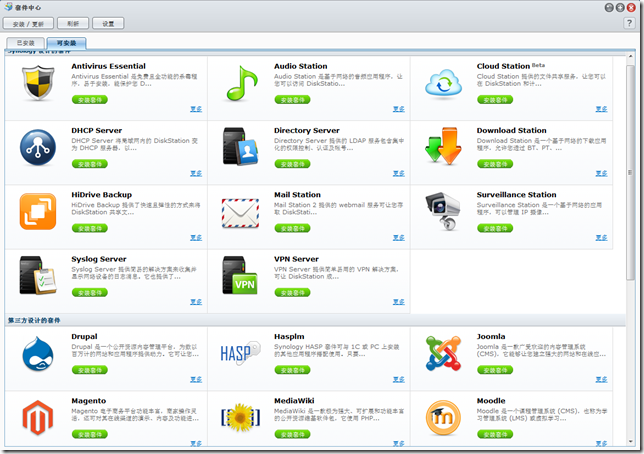Click the Download Station arrows icon
Screen dimensions: 644x454
click(443, 146)
